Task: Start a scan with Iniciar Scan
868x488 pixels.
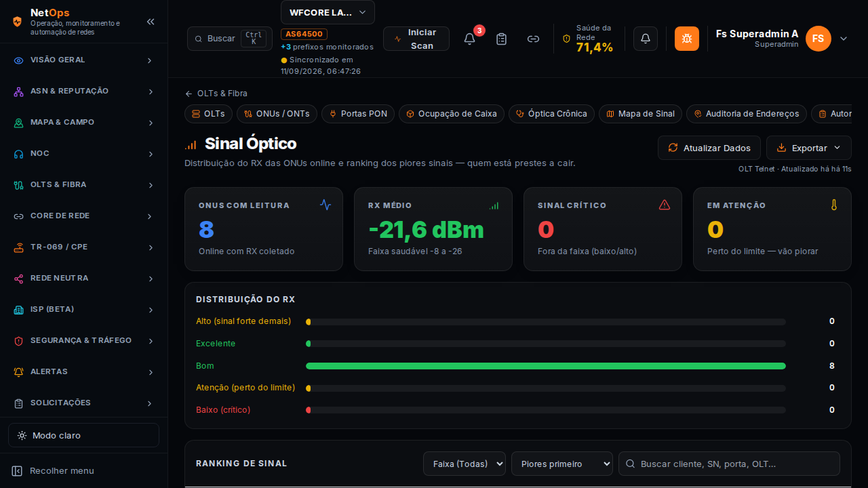Action: tap(416, 39)
